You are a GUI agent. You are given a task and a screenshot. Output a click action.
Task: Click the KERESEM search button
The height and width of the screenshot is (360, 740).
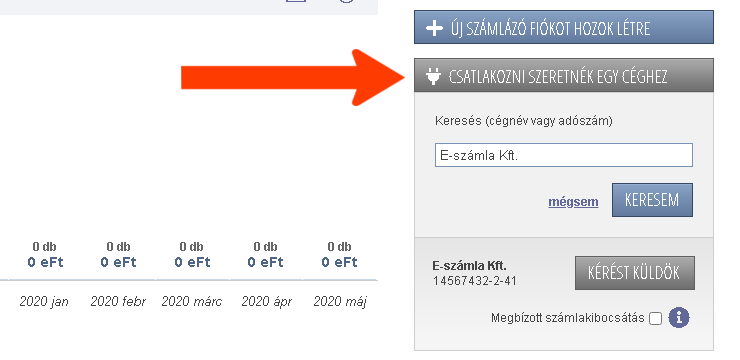coord(652,200)
